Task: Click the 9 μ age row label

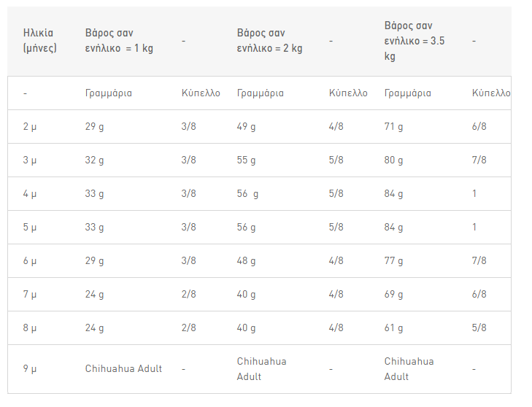Action: (29, 368)
